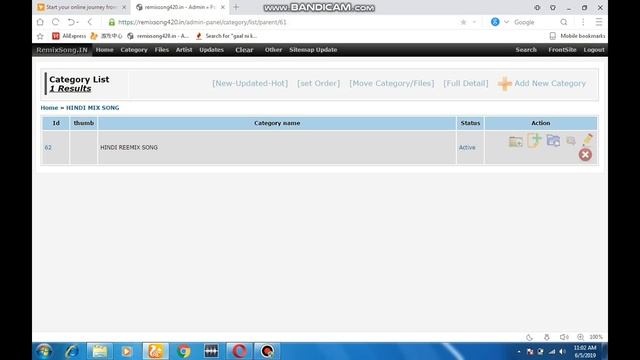Click the add subcategory folder icon in Action column
Screen dimensions: 640x360
[516, 142]
